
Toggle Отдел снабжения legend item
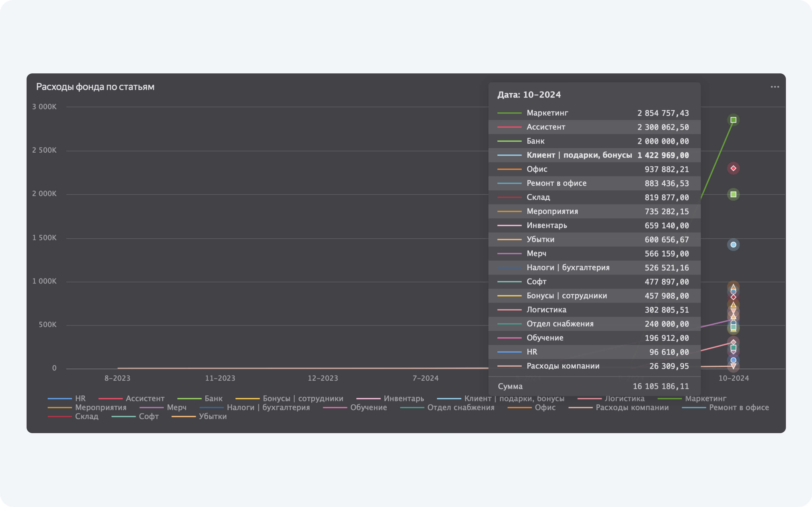coord(461,408)
